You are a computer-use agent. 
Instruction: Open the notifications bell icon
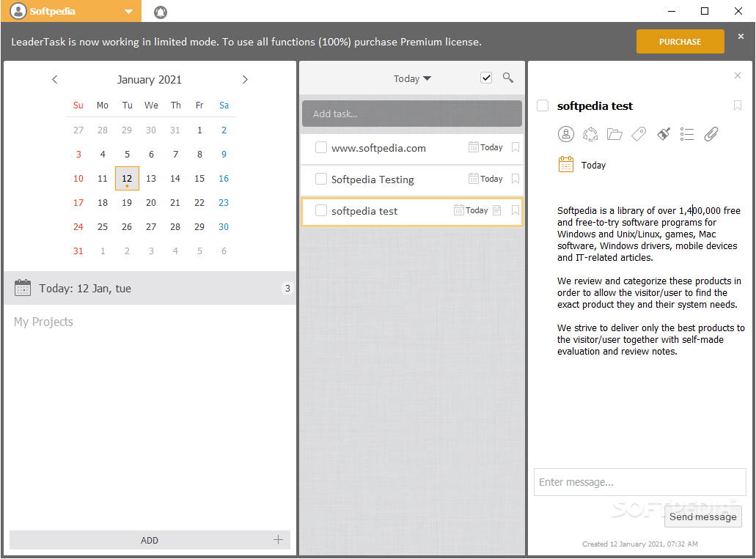(161, 12)
